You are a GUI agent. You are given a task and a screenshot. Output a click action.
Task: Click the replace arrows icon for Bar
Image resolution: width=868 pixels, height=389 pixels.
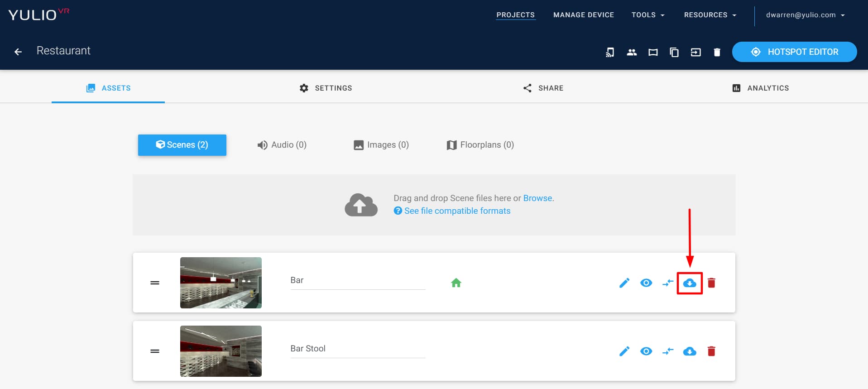668,283
